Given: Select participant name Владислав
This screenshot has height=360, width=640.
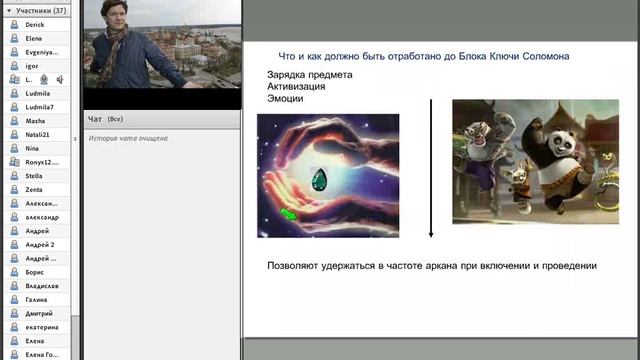Looking at the screenshot, I should 42,286.
